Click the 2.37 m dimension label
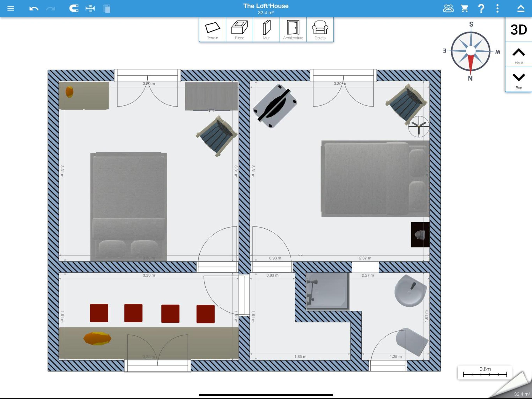 pyautogui.click(x=365, y=258)
